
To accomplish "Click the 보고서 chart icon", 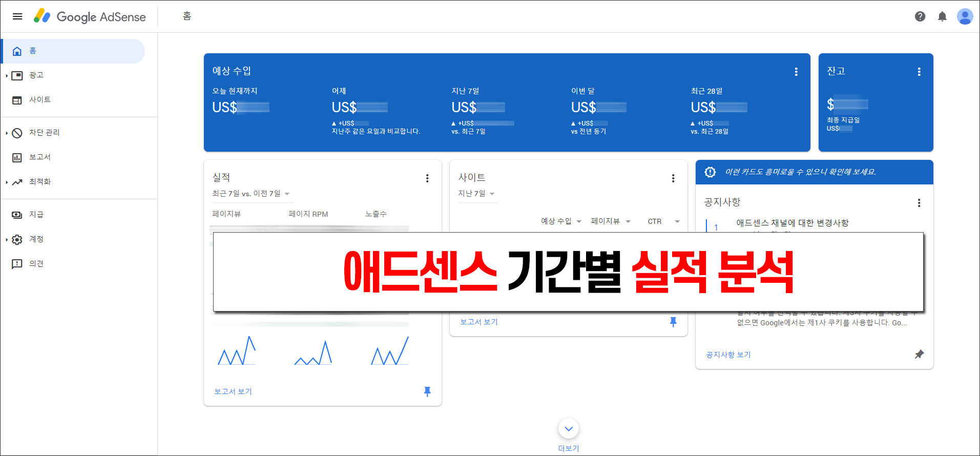I will point(17,157).
